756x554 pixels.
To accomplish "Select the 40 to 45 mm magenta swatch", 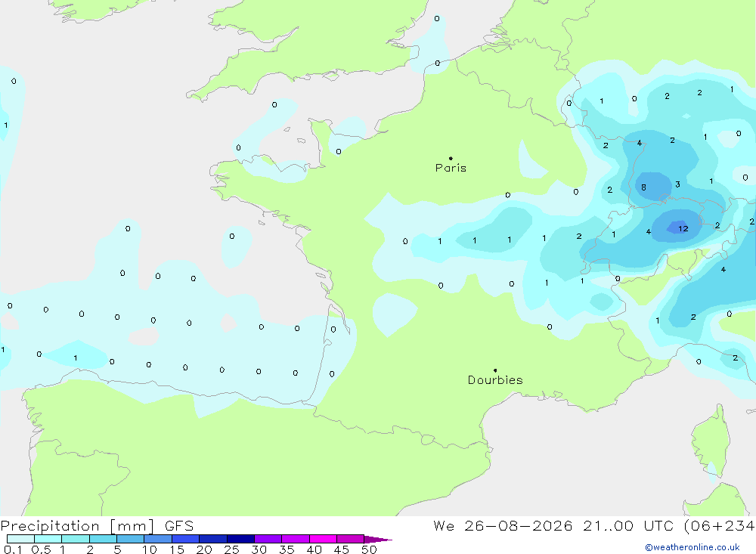I will (323, 539).
